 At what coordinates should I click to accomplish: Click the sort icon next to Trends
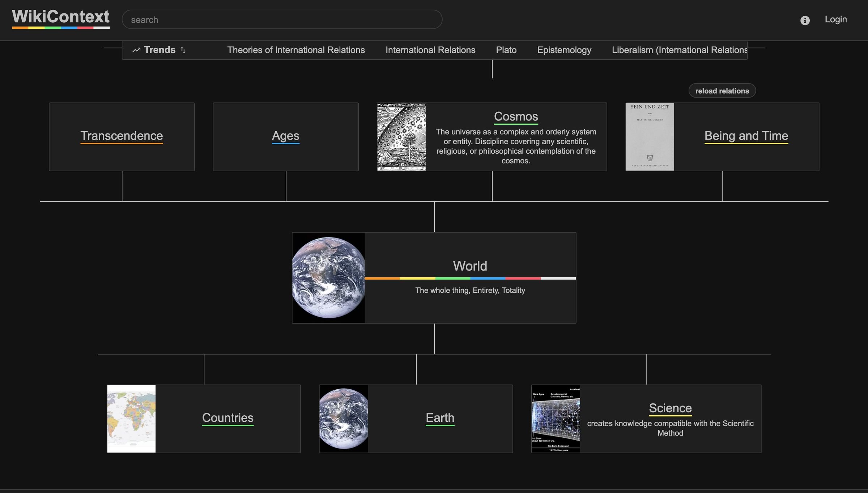(183, 50)
